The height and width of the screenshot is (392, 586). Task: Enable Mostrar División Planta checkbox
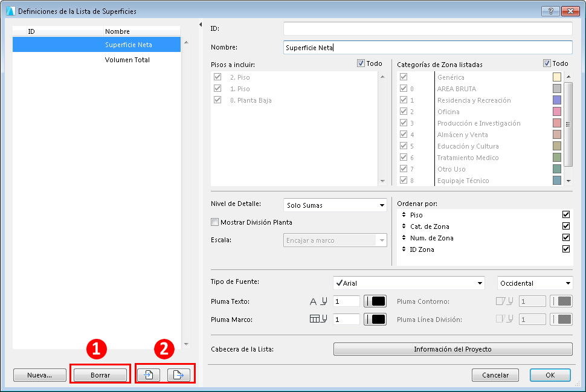click(x=214, y=222)
